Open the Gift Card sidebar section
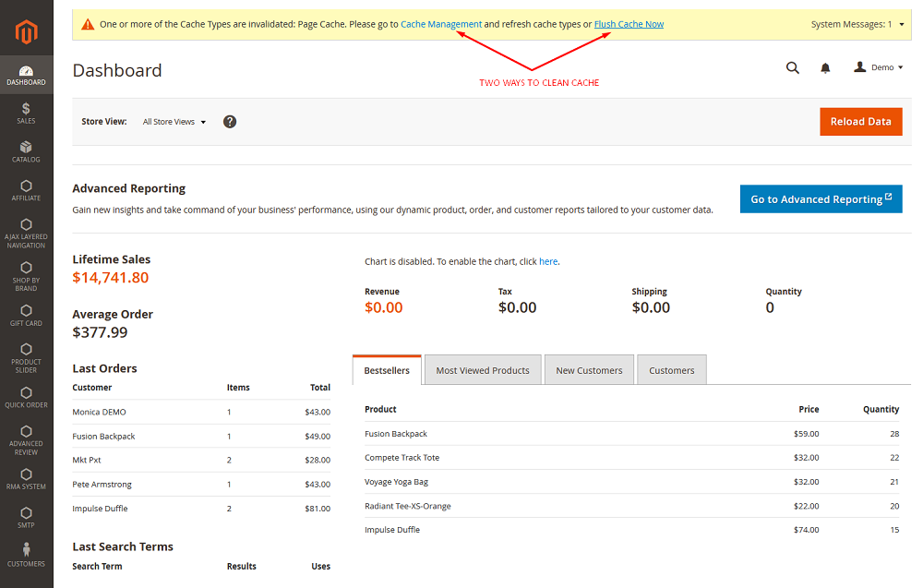This screenshot has height=588, width=923. tap(26, 315)
